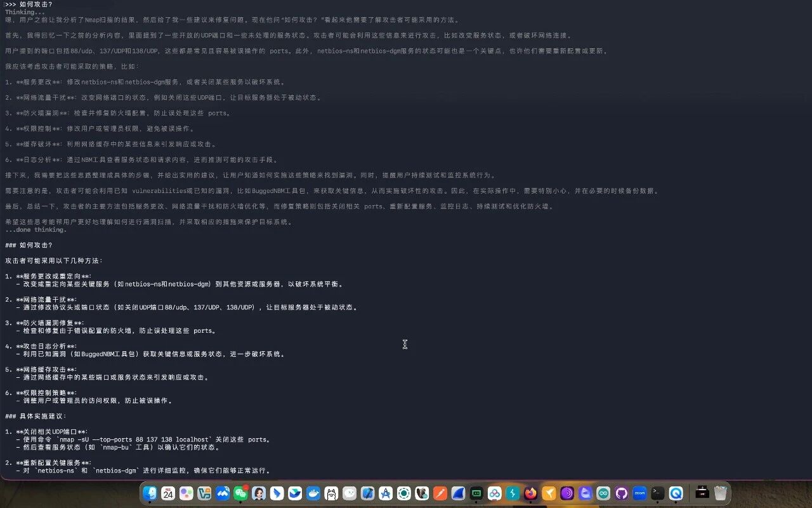Open the App Store from the Dock

click(386, 493)
